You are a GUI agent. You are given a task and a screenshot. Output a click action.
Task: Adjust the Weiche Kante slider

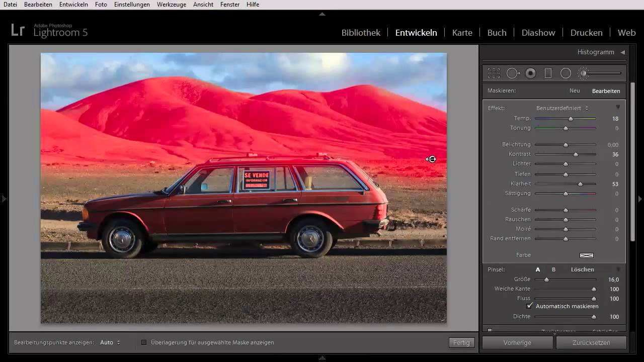pos(594,289)
